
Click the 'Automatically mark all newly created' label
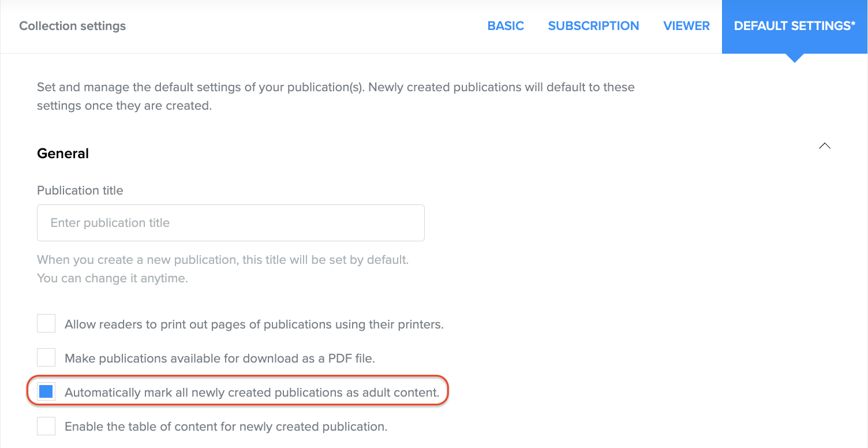(252, 393)
